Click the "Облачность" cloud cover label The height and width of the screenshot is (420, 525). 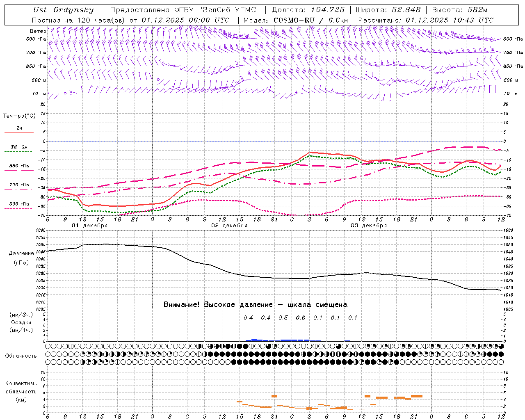coord(21,356)
